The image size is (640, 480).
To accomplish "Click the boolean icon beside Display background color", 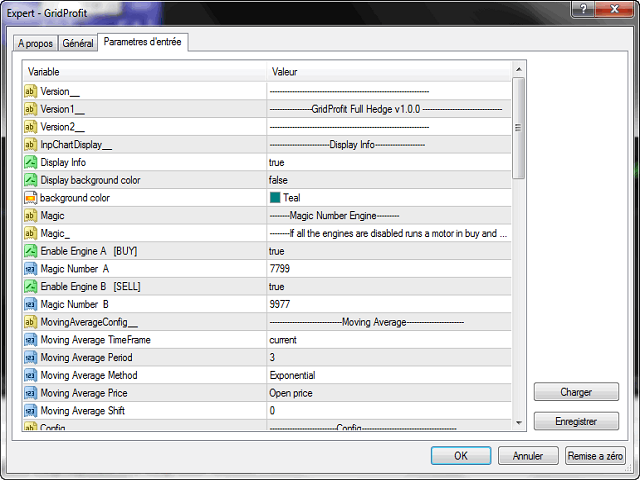I will click(31, 180).
